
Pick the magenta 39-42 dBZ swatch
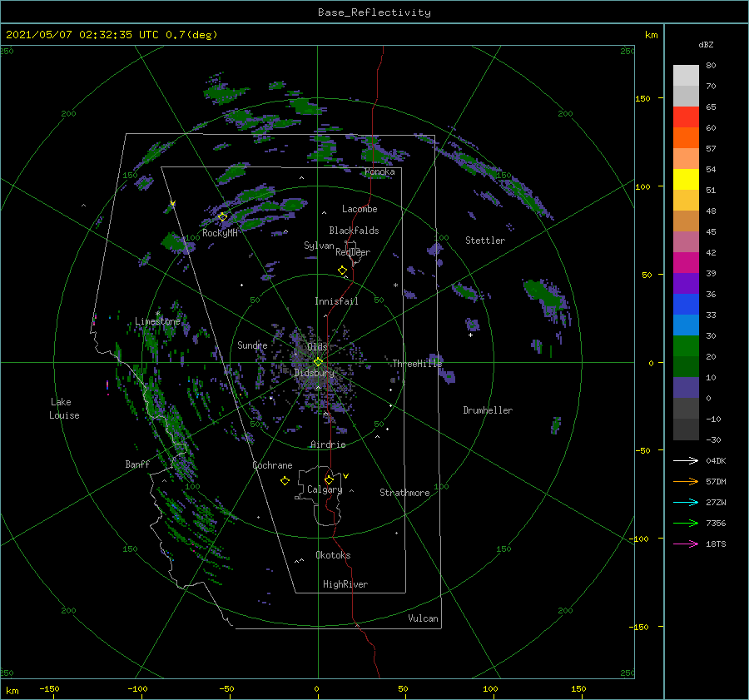pos(686,263)
